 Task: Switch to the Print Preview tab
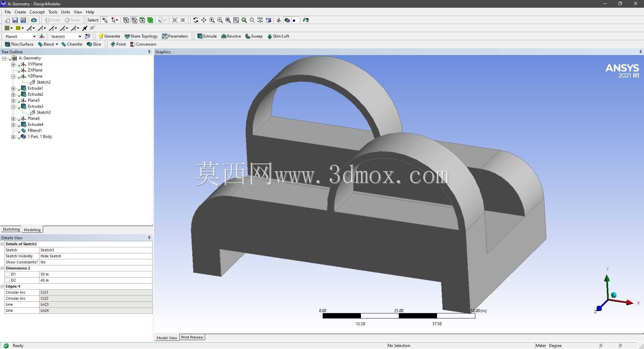point(192,337)
